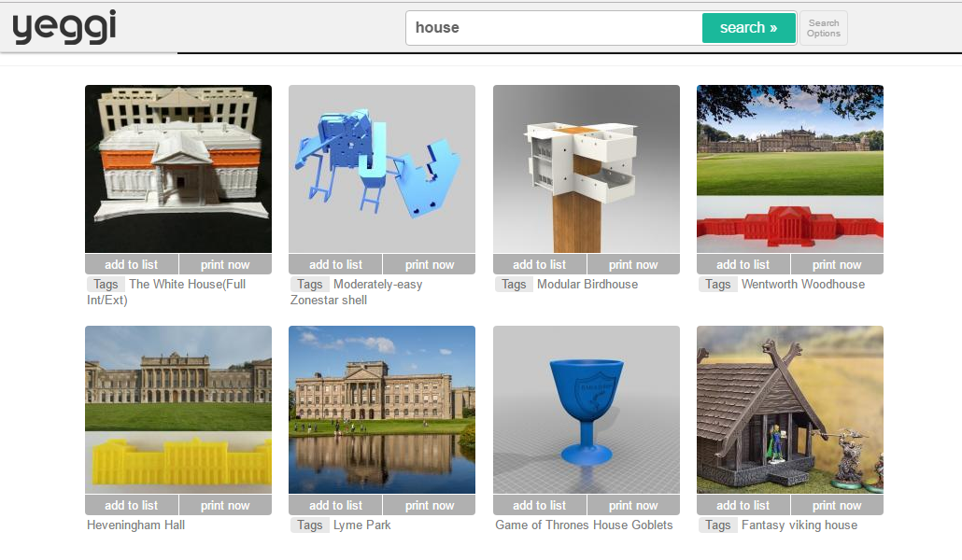Open the Wentworth Woodhouse thumbnail image
Screen dimensions: 962x560
point(789,168)
